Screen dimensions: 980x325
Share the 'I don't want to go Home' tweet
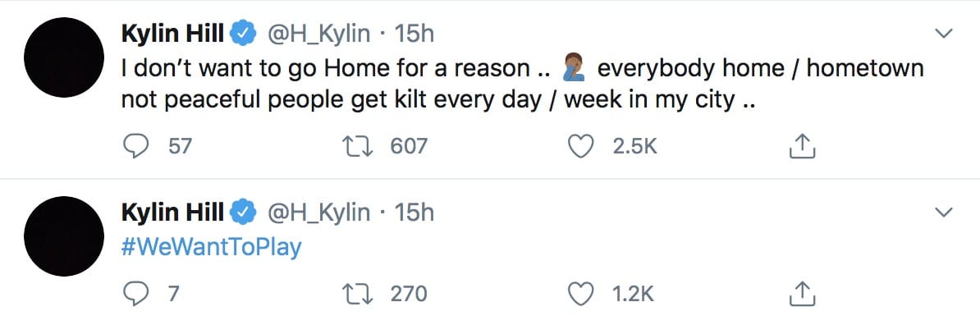(x=803, y=146)
